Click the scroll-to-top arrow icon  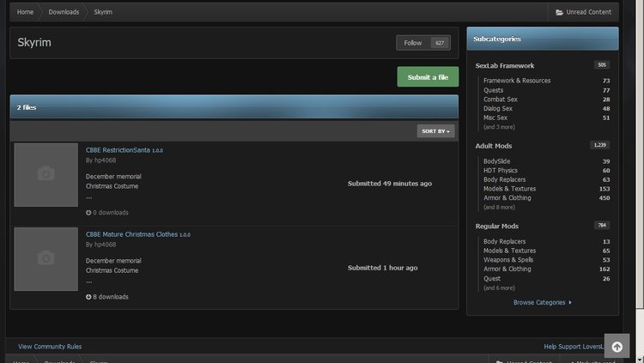click(x=617, y=347)
